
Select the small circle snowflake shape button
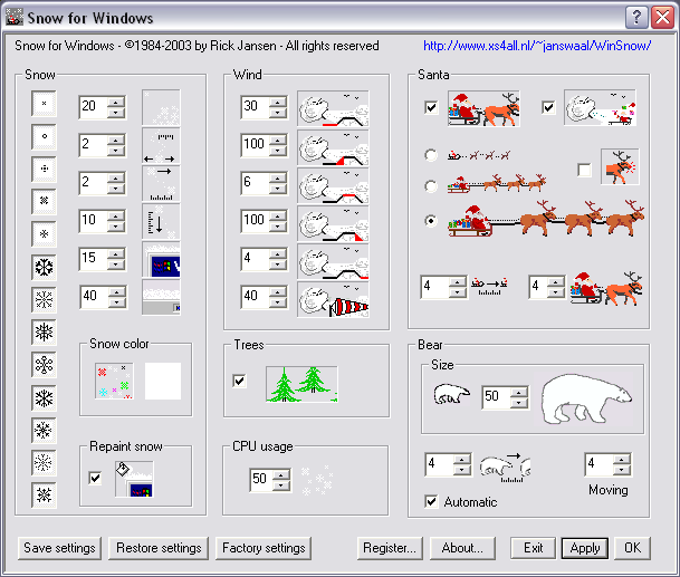click(x=44, y=136)
